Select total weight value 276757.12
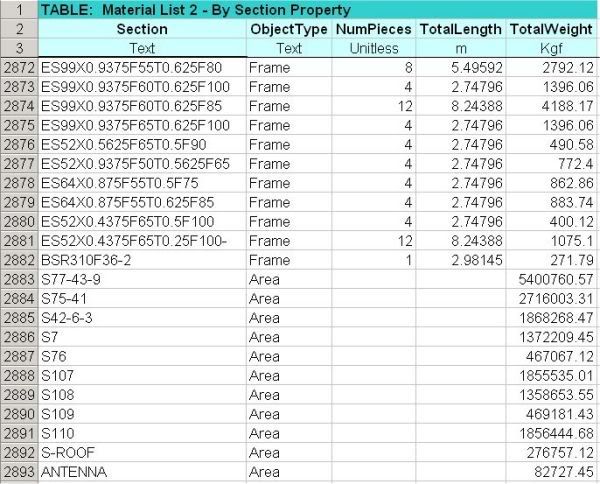The image size is (600, 484). (x=552, y=453)
